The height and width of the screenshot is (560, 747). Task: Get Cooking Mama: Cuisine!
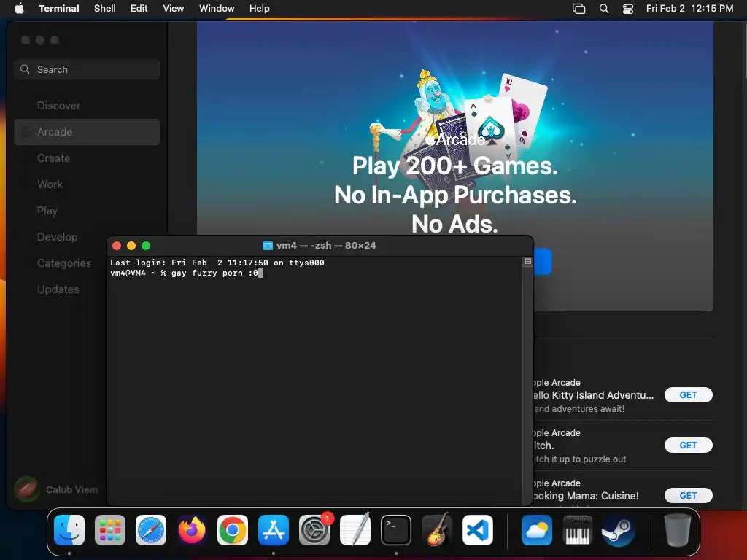coord(689,496)
